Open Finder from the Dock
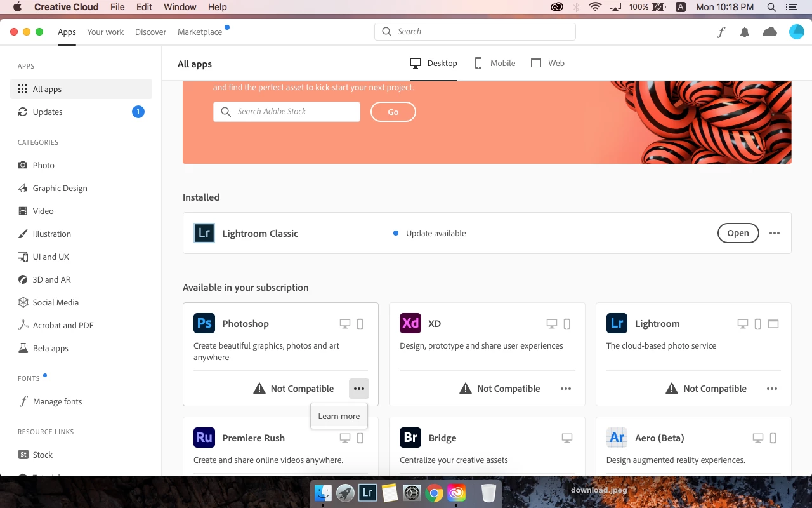812x508 pixels. tap(324, 492)
